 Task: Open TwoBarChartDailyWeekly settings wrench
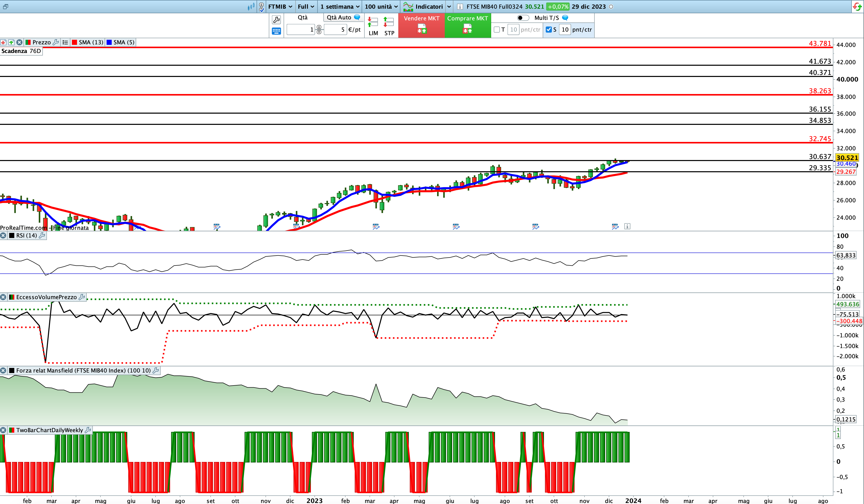(x=88, y=430)
